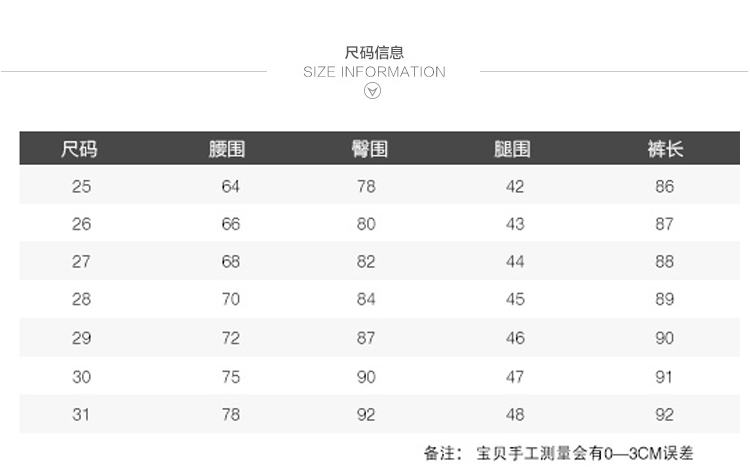Click waist value 75 for size 30
750x468 pixels.
[x=231, y=376]
